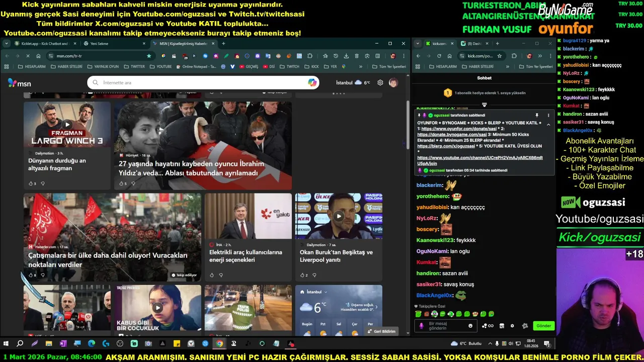The width and height of the screenshot is (644, 362).
Task: Go to home page in MSN browser window
Action: 38,56
